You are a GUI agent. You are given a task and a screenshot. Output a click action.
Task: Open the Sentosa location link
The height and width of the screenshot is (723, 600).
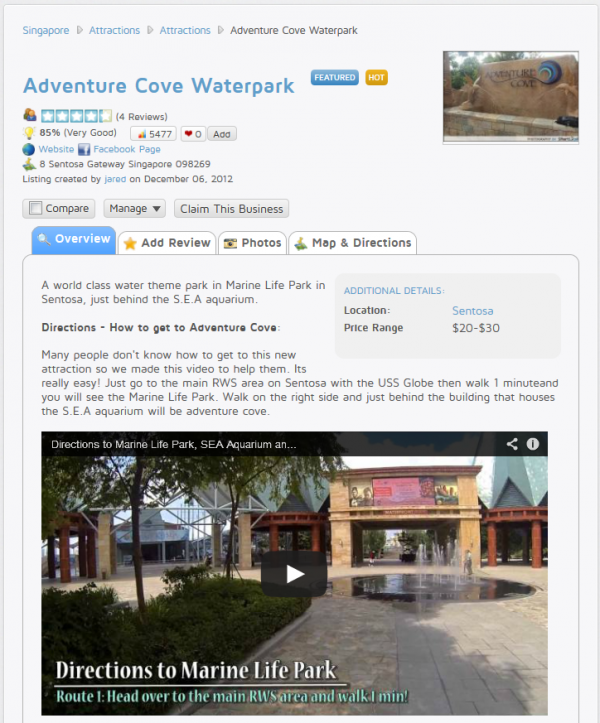[x=472, y=311]
